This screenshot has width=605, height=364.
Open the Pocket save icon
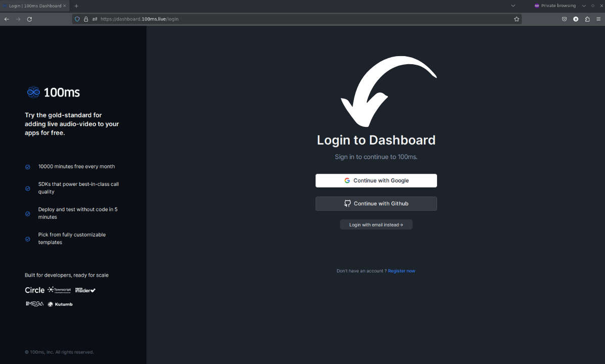[564, 19]
